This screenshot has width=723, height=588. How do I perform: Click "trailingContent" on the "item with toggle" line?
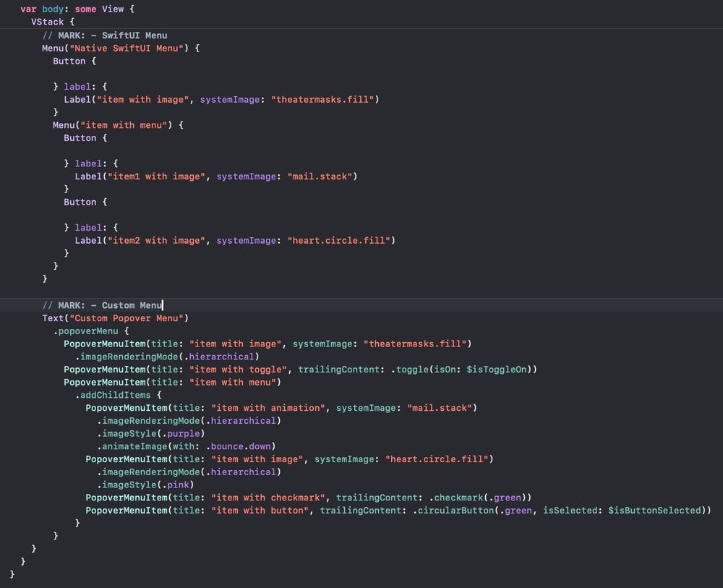338,370
